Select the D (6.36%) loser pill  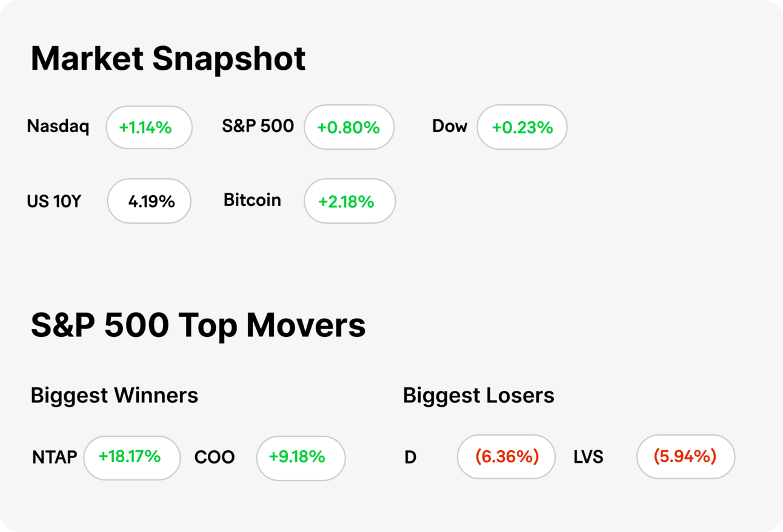point(506,457)
